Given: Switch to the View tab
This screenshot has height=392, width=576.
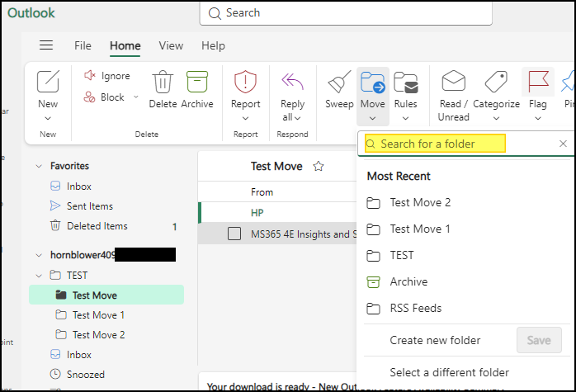Looking at the screenshot, I should pyautogui.click(x=171, y=45).
